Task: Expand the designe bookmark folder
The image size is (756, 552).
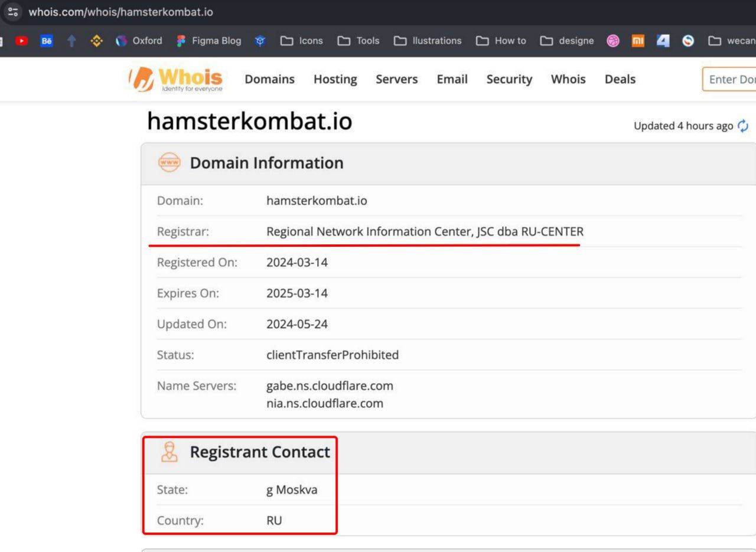Action: click(567, 41)
